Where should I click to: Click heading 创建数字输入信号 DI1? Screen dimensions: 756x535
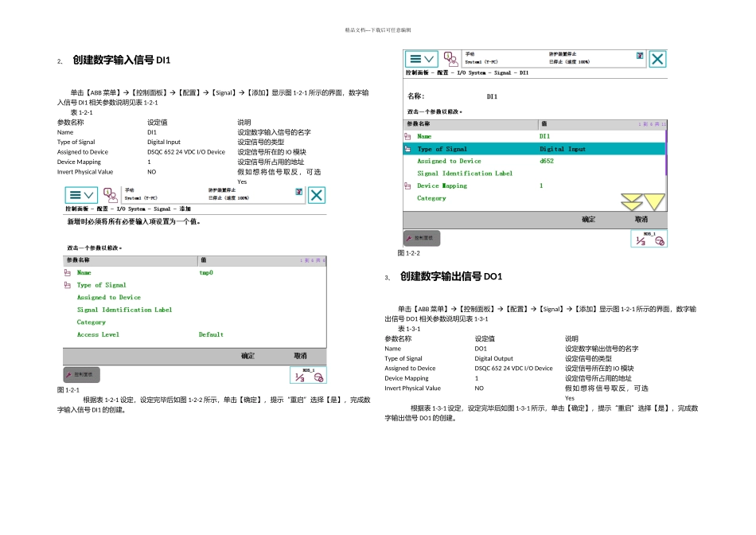pyautogui.click(x=122, y=60)
